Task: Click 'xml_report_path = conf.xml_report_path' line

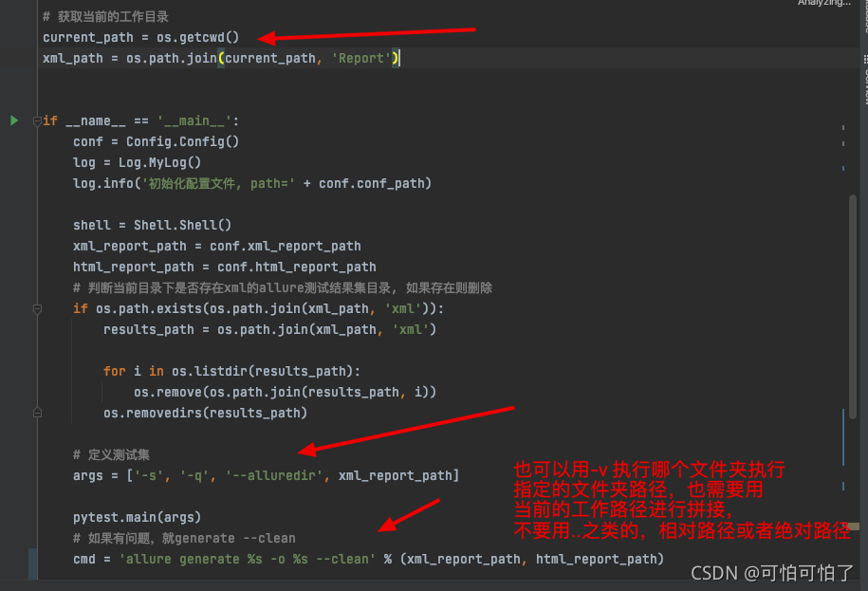Action: (216, 247)
